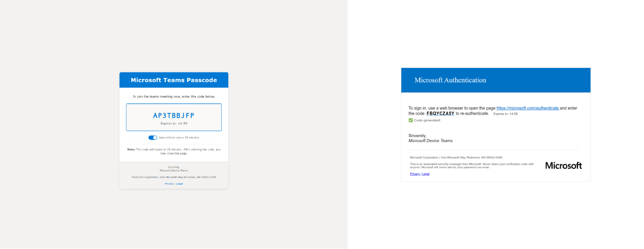Click the 'Code generated!' status text
644x249 pixels.
[x=427, y=120]
